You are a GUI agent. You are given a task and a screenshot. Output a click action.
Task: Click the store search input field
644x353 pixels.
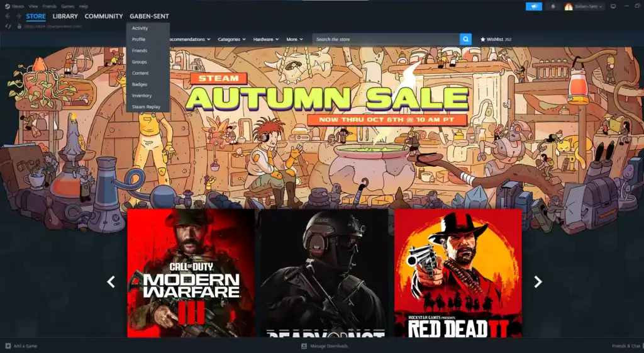[386, 39]
